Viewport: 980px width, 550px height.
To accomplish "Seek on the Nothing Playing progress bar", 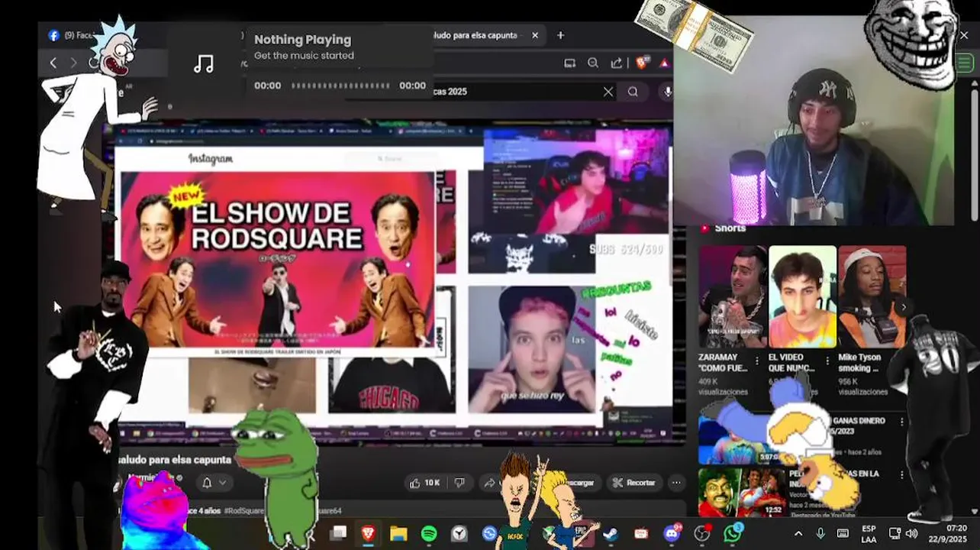I will point(340,86).
